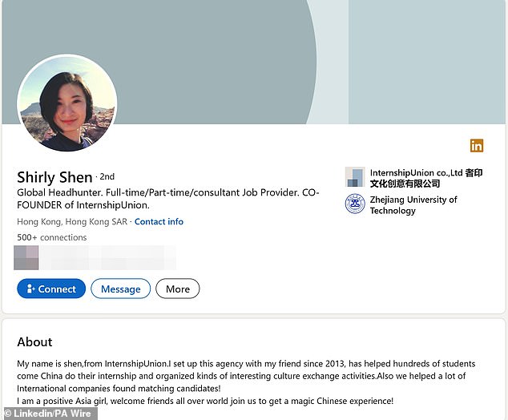Click the gold LinkedIn premium badge icon
The width and height of the screenshot is (508, 420).
[477, 145]
